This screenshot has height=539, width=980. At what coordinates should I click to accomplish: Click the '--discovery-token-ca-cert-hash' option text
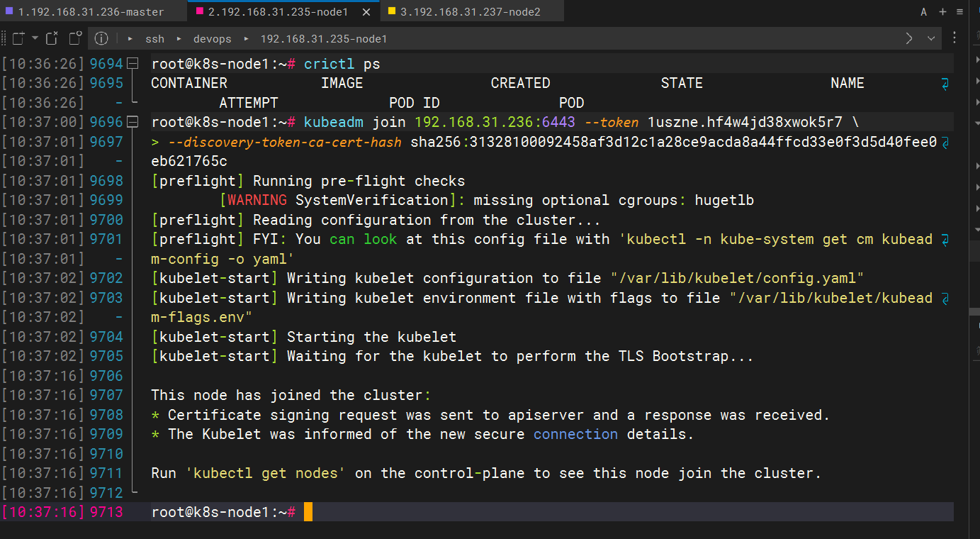[x=284, y=142]
